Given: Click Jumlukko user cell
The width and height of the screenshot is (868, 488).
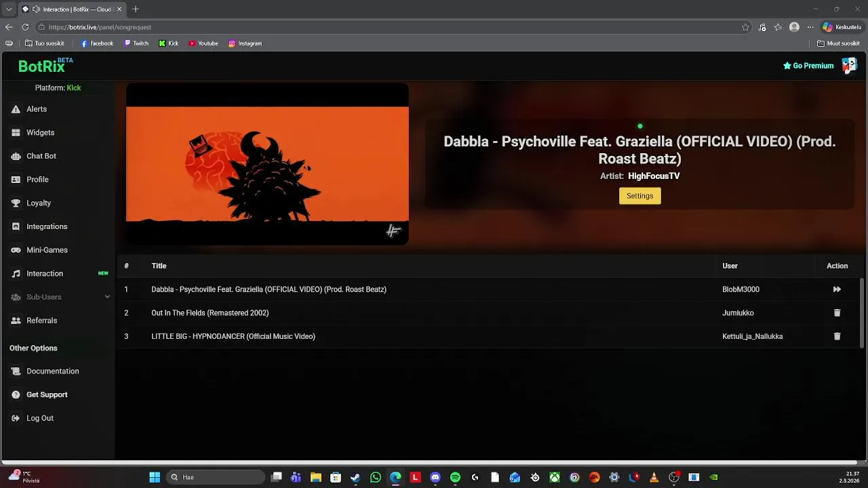Looking at the screenshot, I should 738,313.
